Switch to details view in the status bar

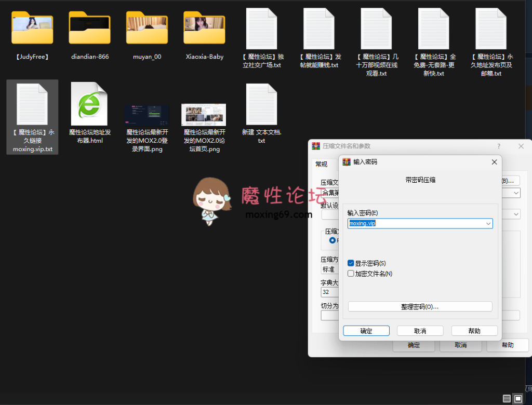tap(507, 398)
